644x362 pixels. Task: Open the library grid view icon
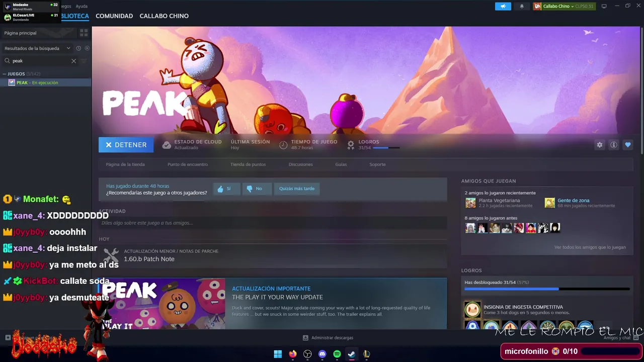(x=84, y=33)
